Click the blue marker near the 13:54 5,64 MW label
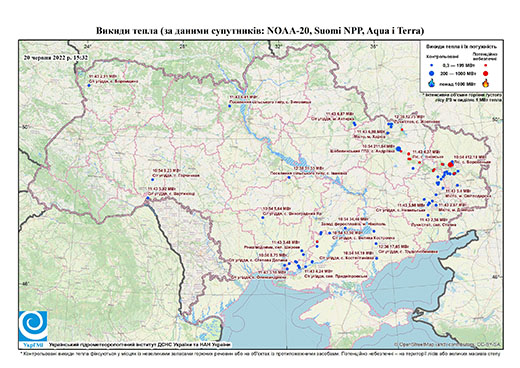The width and height of the screenshot is (520, 368). pyautogui.click(x=263, y=218)
